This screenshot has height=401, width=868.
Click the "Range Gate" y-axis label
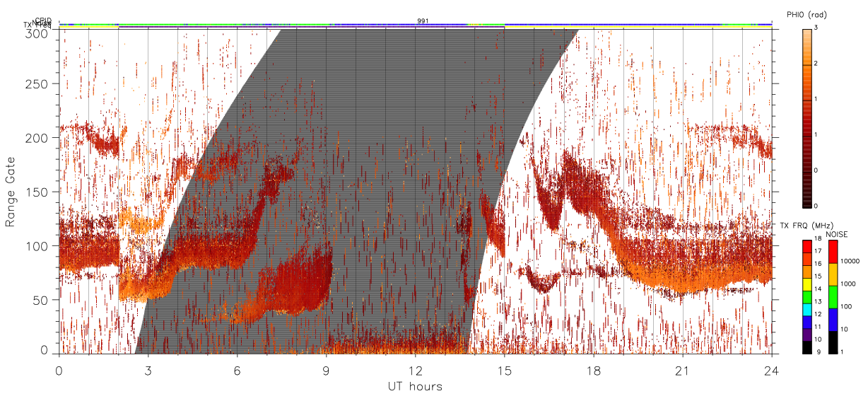(x=11, y=192)
